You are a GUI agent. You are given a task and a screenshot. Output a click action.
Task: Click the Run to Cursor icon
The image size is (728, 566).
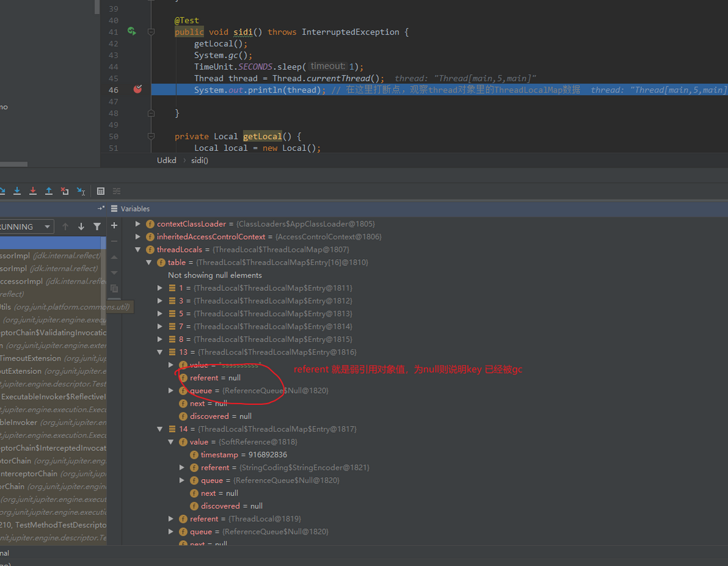coord(81,191)
